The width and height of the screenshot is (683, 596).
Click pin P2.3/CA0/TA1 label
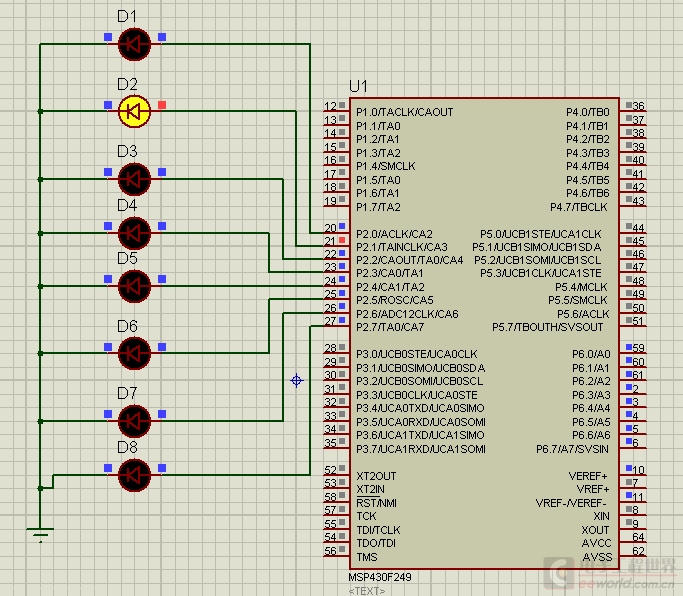click(x=389, y=273)
